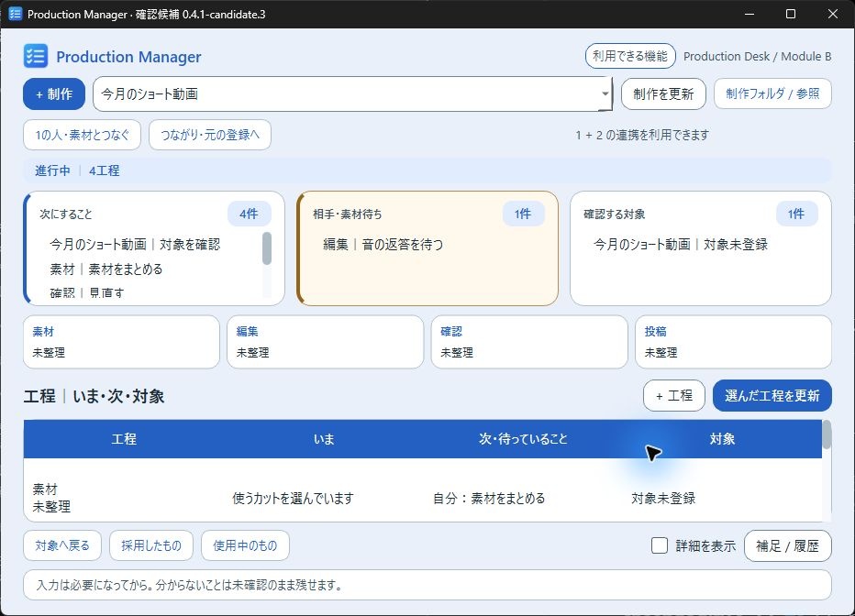855x616 pixels.
Task: Click the title bar app icon
Action: 16,14
